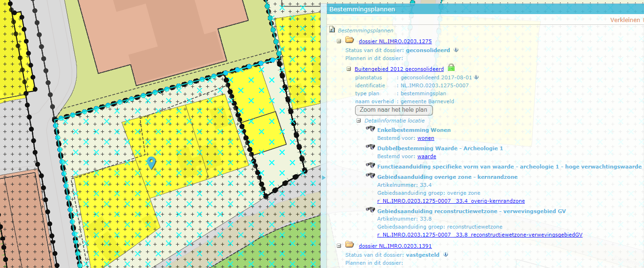Click the Enkelbestemming Wonen heading
644x268 pixels.
point(414,130)
